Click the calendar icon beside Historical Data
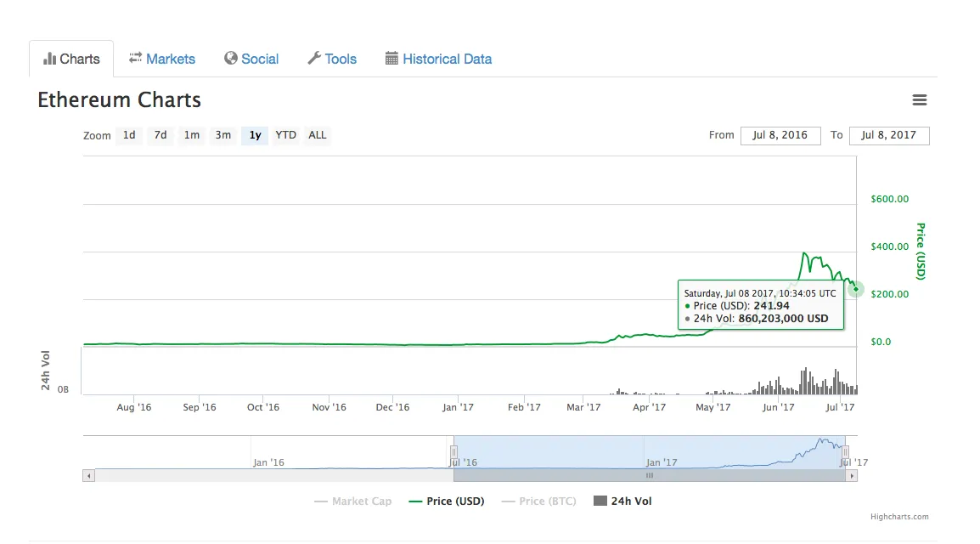 click(391, 58)
